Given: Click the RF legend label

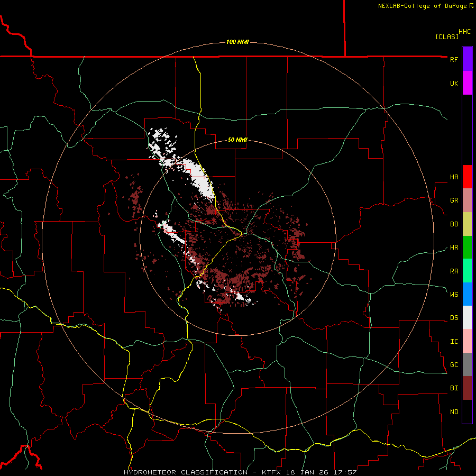Looking at the screenshot, I should point(454,59).
